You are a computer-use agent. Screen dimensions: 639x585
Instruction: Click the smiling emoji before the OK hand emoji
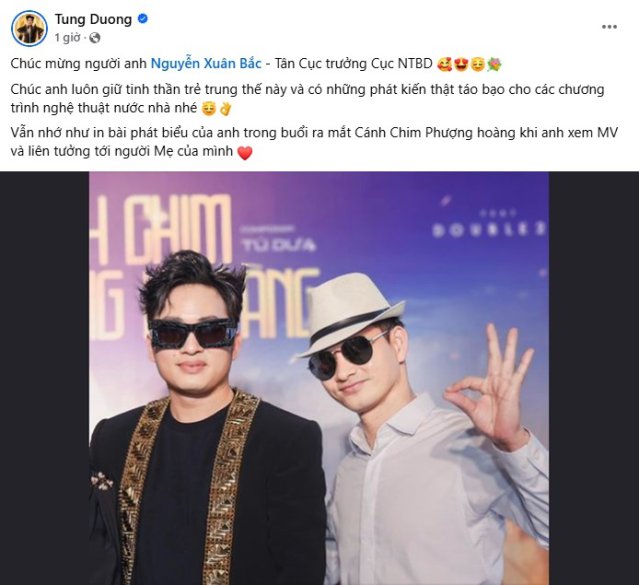click(209, 109)
